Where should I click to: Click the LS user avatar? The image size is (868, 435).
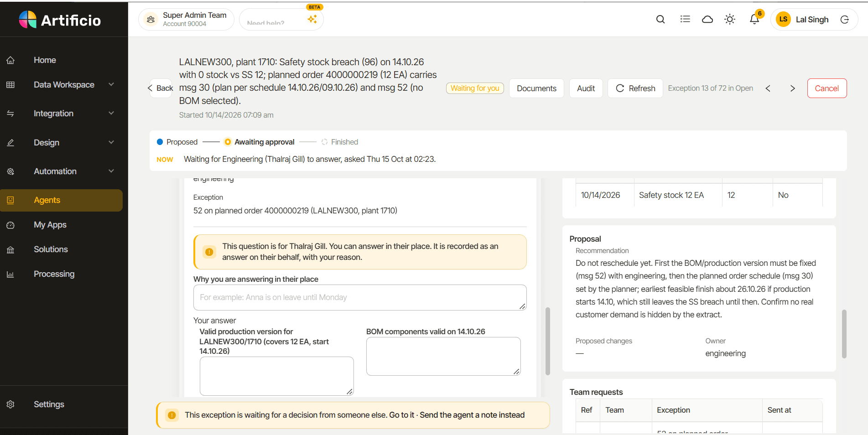(783, 19)
